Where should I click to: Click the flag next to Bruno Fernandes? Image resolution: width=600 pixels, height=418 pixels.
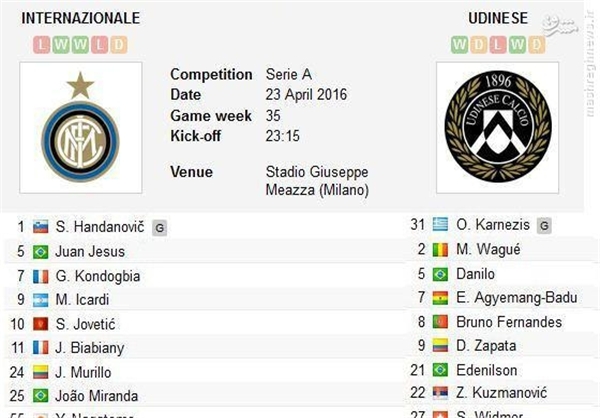[440, 322]
